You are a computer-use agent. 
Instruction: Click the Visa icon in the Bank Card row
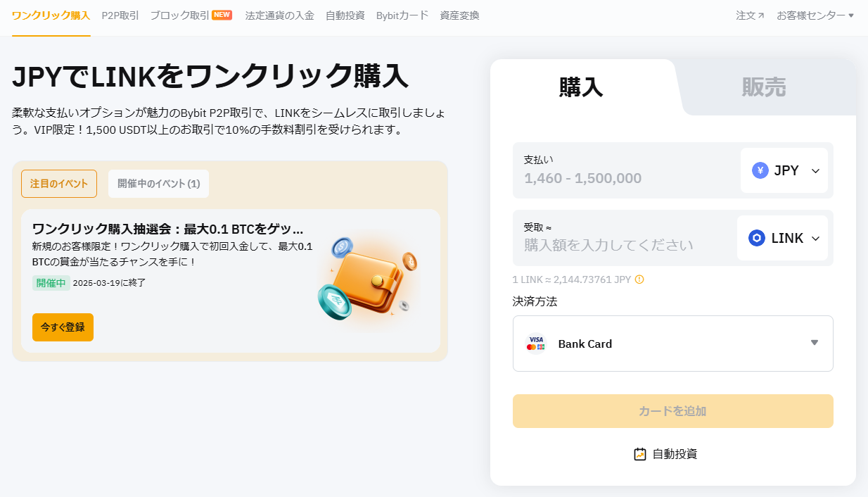pos(535,339)
